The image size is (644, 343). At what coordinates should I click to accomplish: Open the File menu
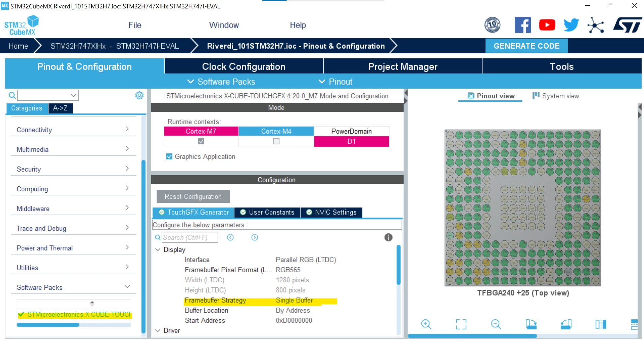click(x=135, y=25)
